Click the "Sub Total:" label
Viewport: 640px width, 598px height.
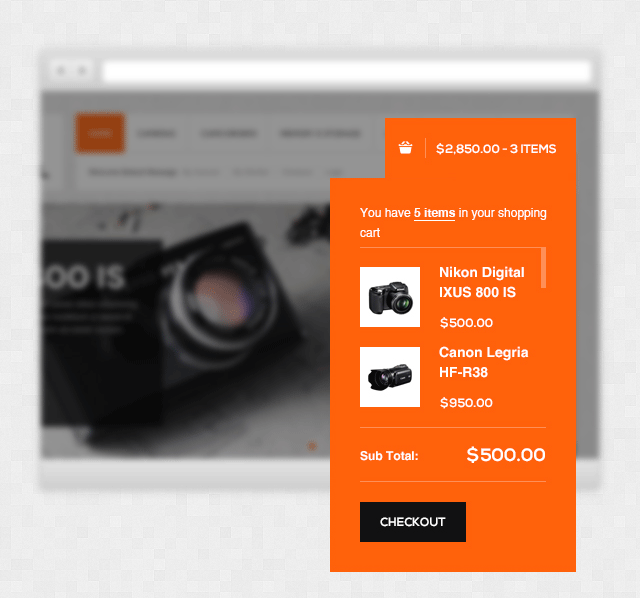[389, 456]
